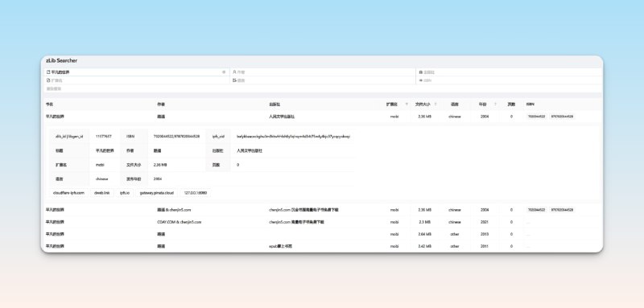This screenshot has width=644, height=308.
Task: Click the ipfs_cid hash value in details
Action: pos(293,136)
